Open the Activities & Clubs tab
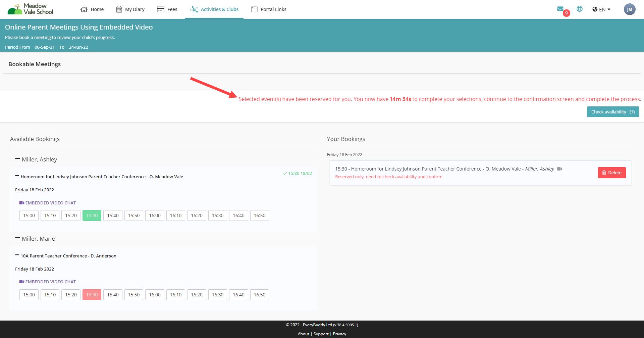This screenshot has height=338, width=644. tap(214, 9)
